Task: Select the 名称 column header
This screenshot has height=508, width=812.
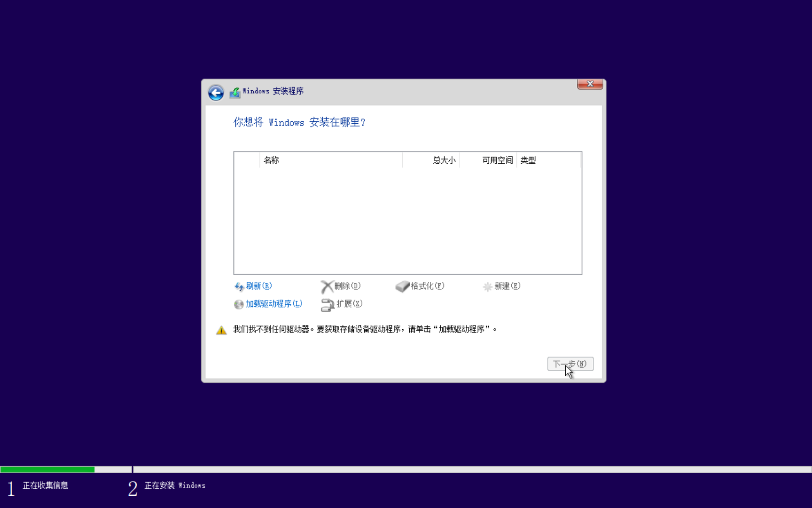Action: click(272, 160)
